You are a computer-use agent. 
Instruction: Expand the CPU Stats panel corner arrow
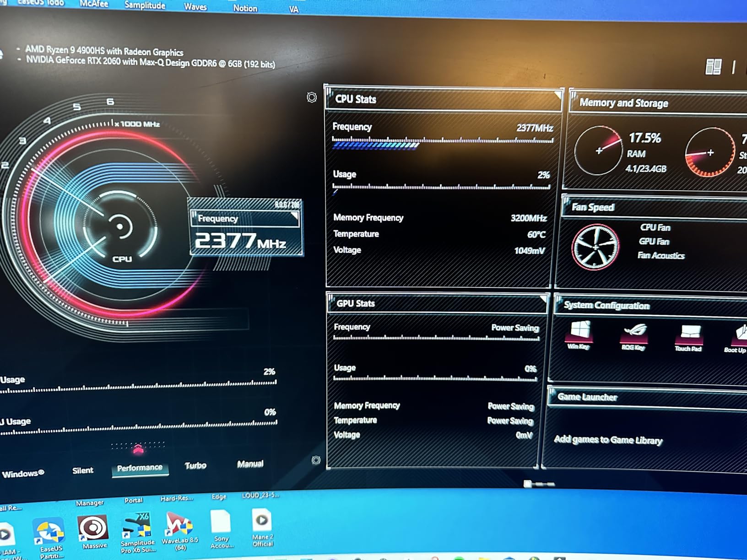point(558,95)
